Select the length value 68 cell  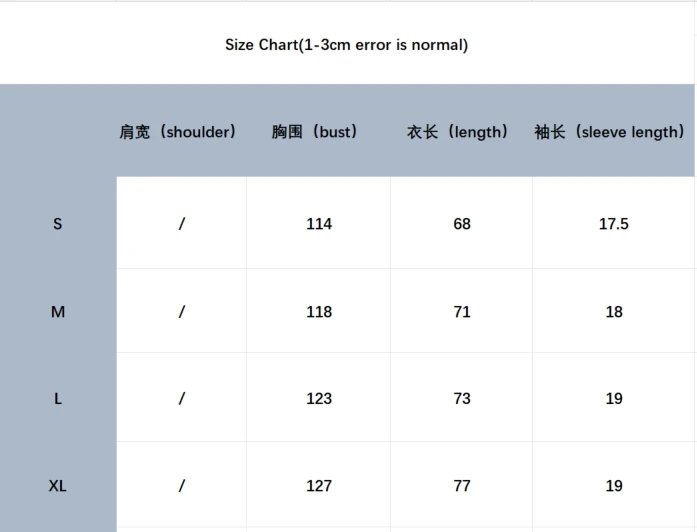pyautogui.click(x=462, y=223)
